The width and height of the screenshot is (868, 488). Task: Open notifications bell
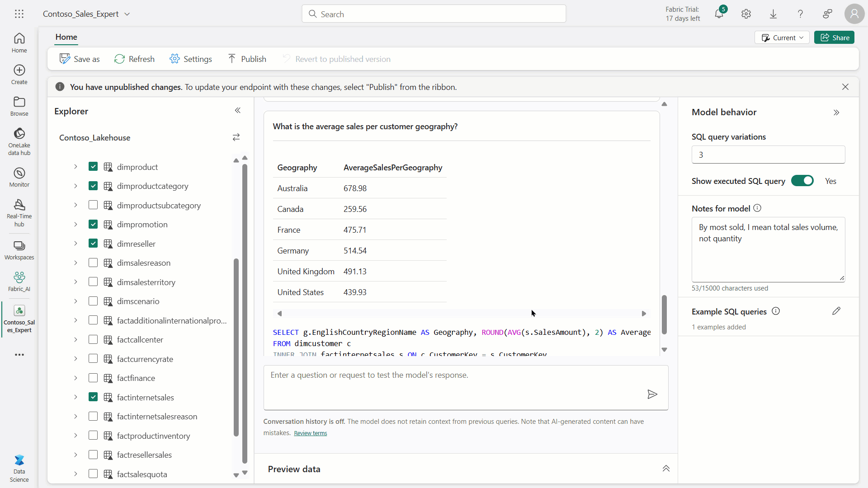click(x=719, y=14)
